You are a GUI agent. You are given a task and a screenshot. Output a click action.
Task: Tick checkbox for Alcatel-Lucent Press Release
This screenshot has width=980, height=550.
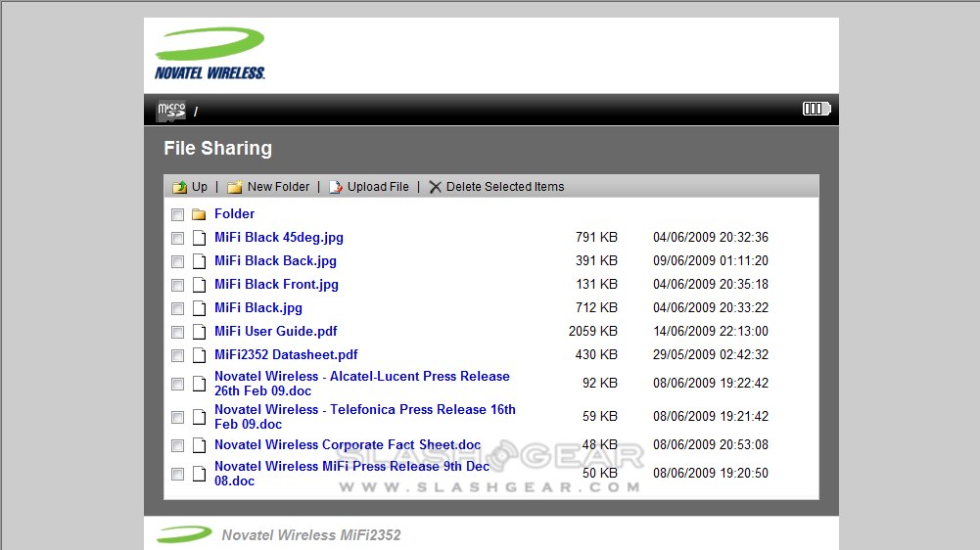coord(177,384)
